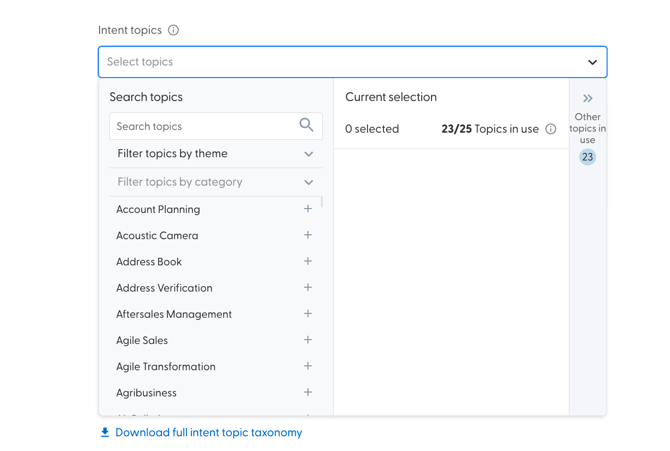This screenshot has width=670, height=451.
Task: Add Agile Transformation via plus icon
Action: (x=308, y=366)
